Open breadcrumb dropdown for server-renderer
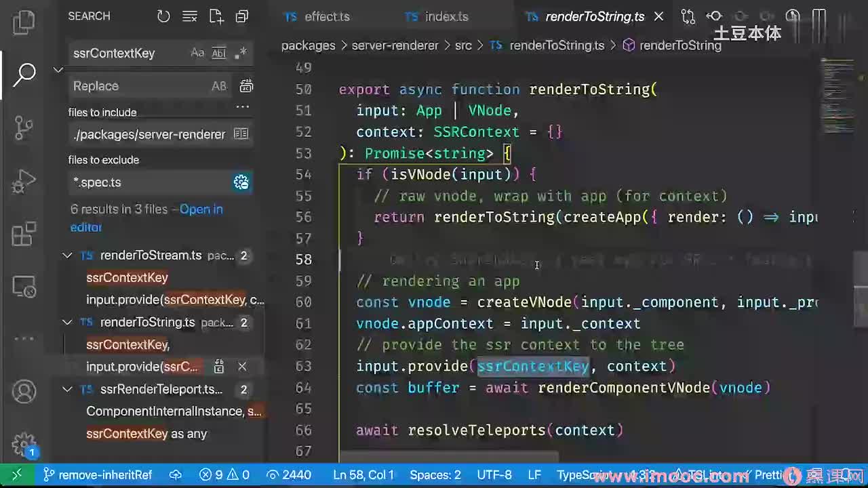 (395, 45)
